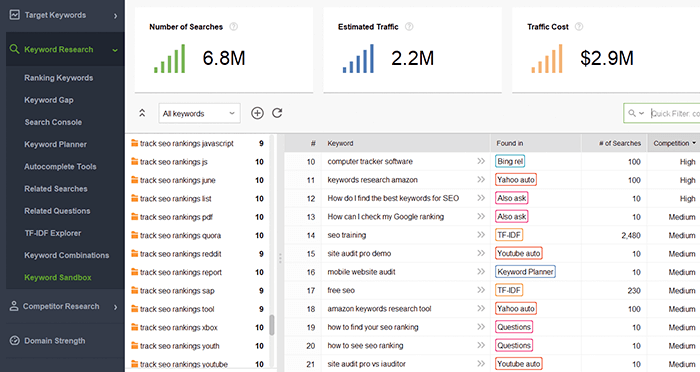
Task: Click the add keywords plus icon
Action: pyautogui.click(x=257, y=113)
